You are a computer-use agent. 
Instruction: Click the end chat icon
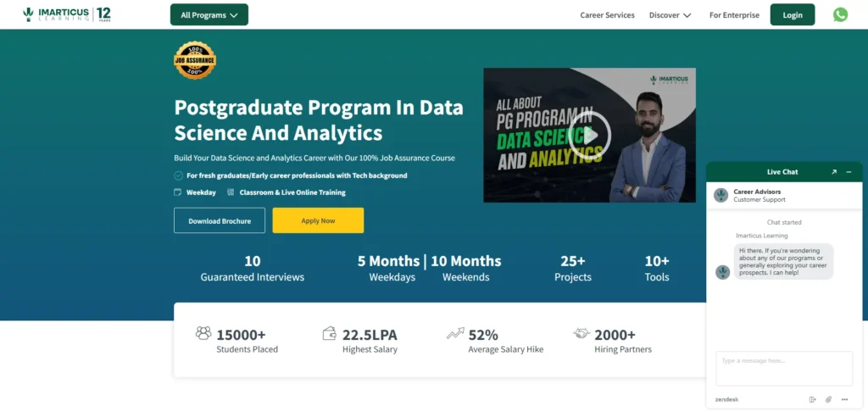(x=812, y=399)
